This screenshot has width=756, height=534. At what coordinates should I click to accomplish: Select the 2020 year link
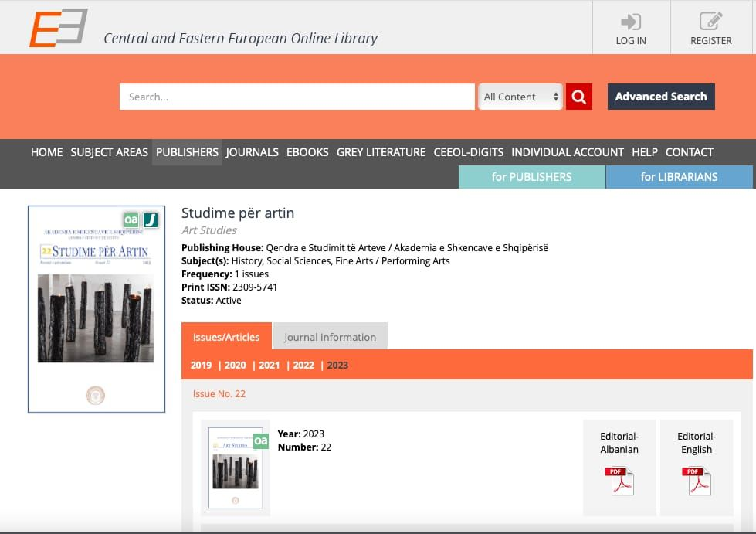click(236, 366)
